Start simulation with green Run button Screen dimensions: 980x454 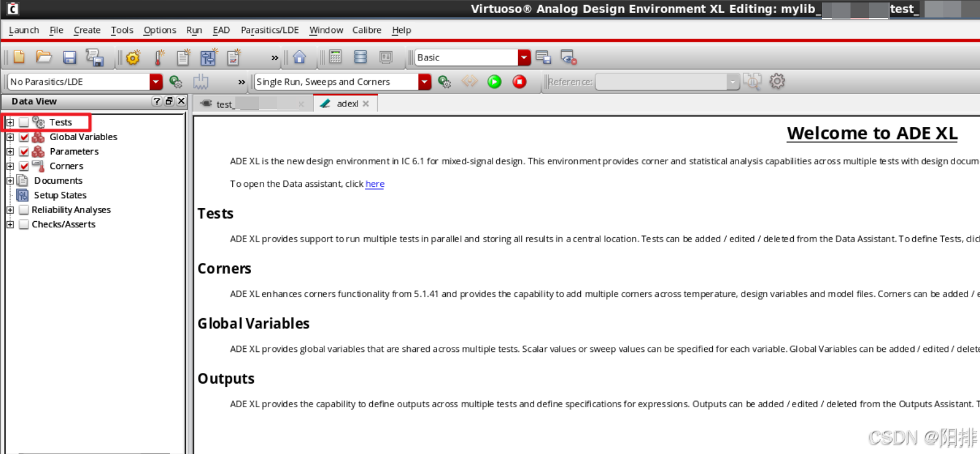pos(494,82)
